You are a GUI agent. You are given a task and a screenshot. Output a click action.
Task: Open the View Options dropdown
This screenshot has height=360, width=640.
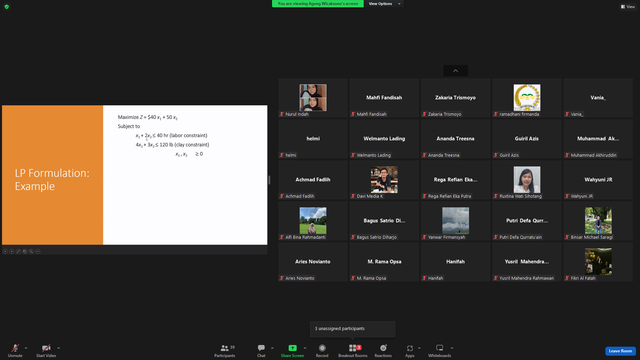384,4
